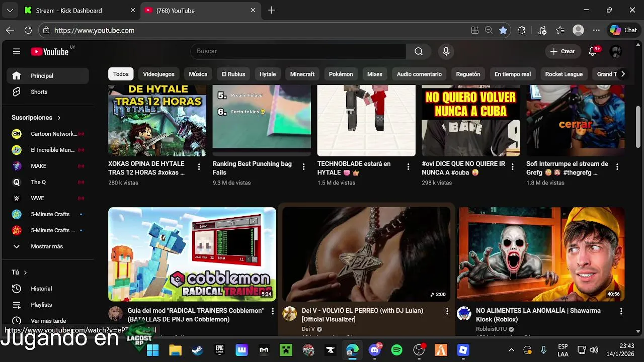This screenshot has width=644, height=362.
Task: Open options menu for NO ALIMENTES LA ANOMALÍA
Action: (x=621, y=312)
